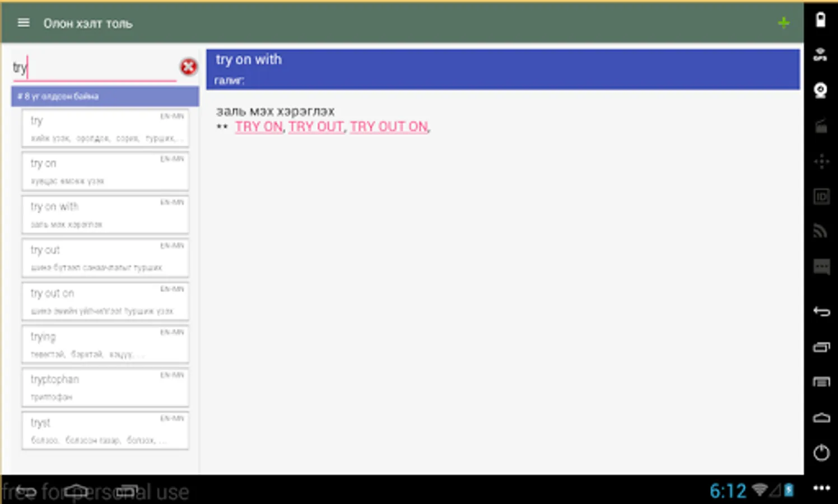Viewport: 838px width, 504px height.
Task: Tap the green plus icon in the app bar
Action: click(x=784, y=23)
